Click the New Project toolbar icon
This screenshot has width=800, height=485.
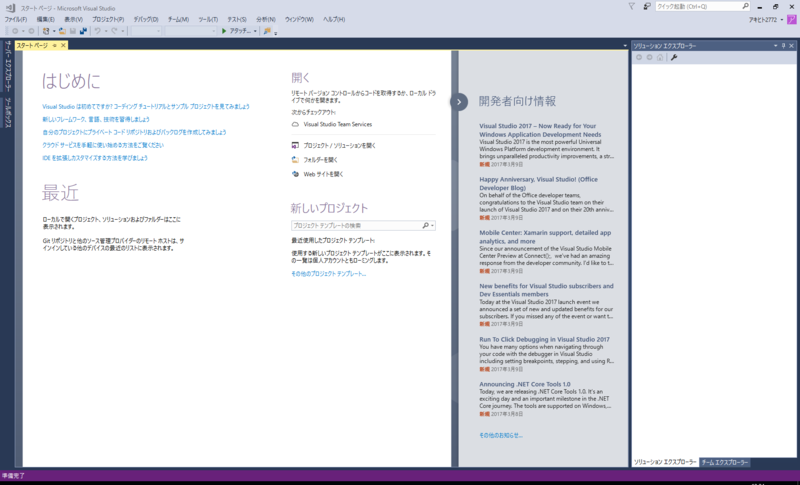coord(46,31)
